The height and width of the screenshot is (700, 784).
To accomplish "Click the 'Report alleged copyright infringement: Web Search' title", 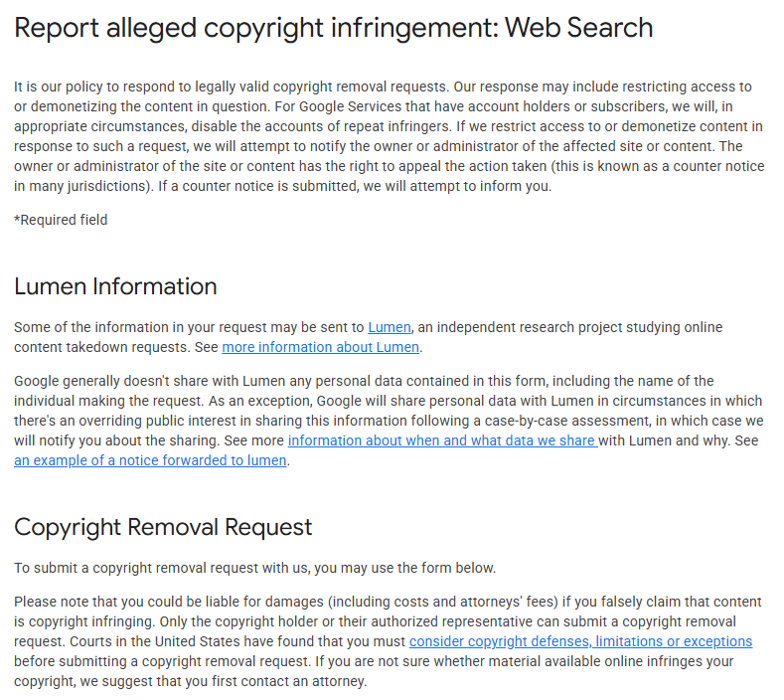I will point(334,27).
